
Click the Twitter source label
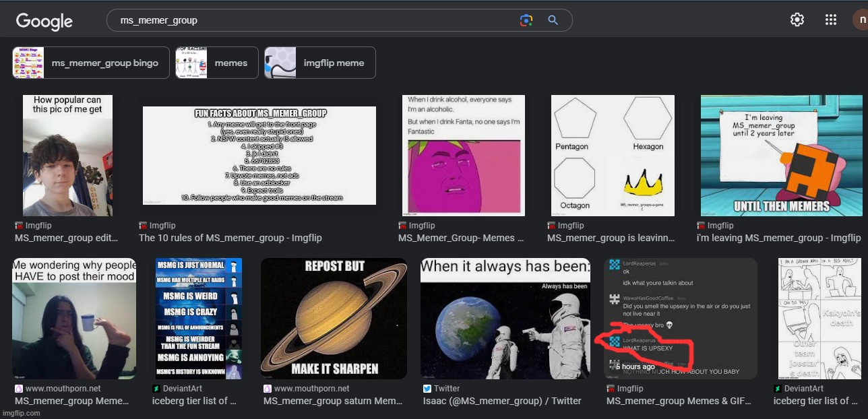[x=441, y=389]
